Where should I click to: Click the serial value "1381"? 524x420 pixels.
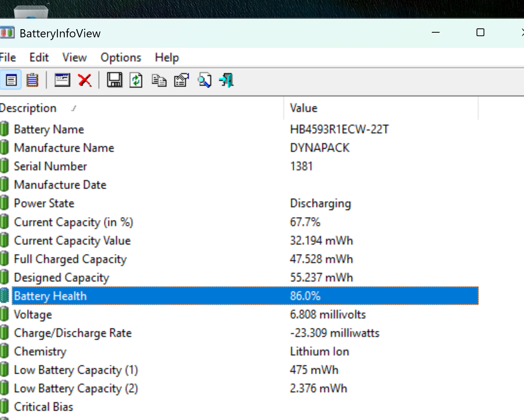[301, 166]
